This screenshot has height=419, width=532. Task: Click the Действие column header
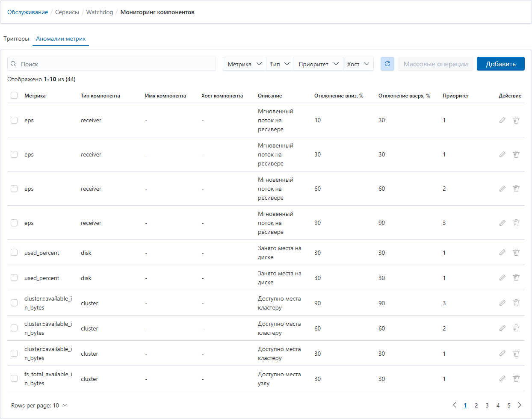510,96
